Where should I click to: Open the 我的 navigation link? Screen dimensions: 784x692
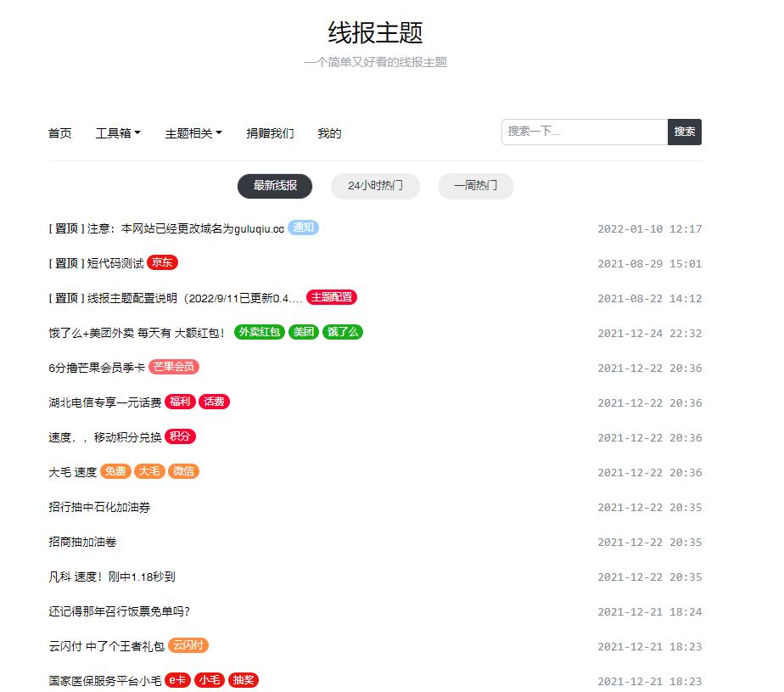click(x=329, y=133)
